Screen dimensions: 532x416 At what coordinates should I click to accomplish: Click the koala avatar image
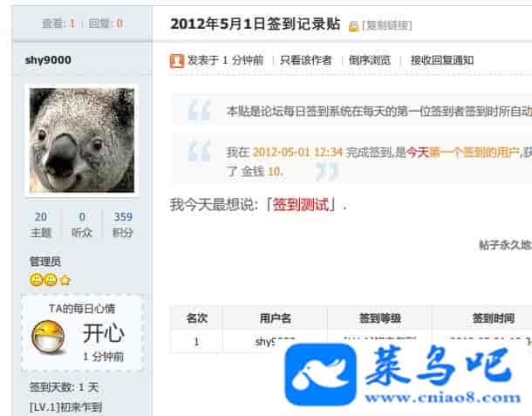(82, 140)
